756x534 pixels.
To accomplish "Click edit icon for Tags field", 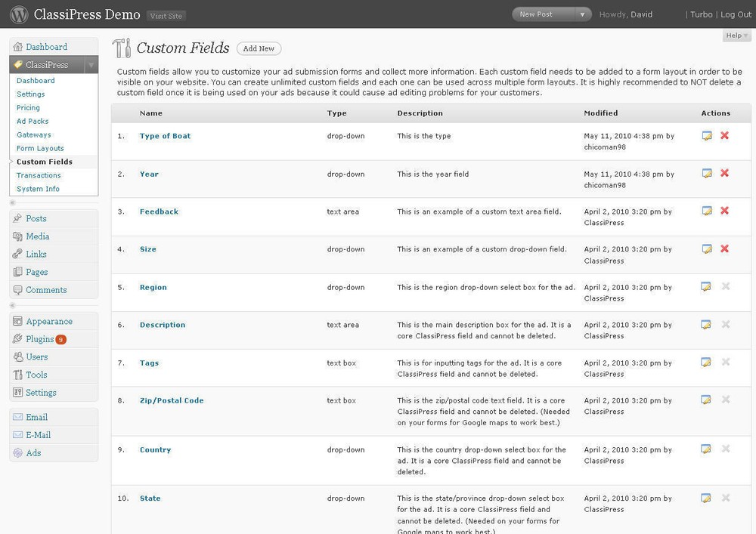I will coord(706,362).
